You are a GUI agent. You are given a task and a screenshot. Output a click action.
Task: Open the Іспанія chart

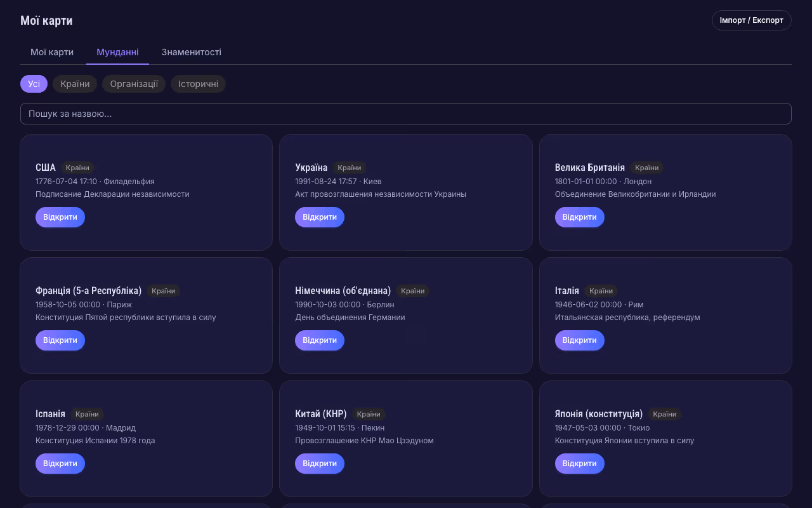(x=60, y=464)
